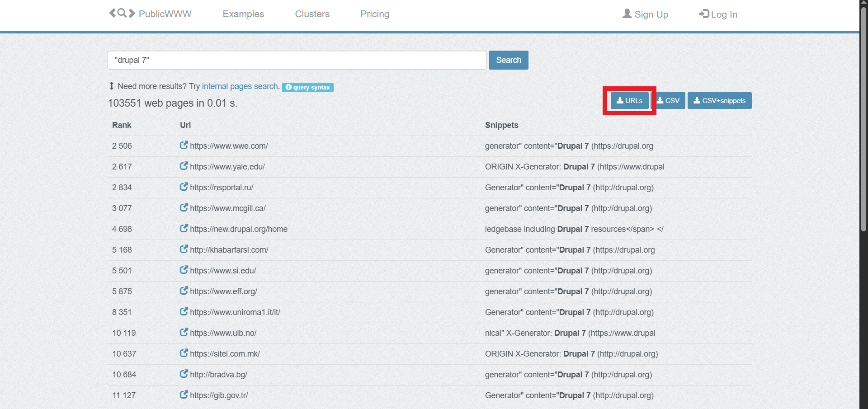The image size is (868, 409).
Task: Open the Examples menu item
Action: pos(243,14)
